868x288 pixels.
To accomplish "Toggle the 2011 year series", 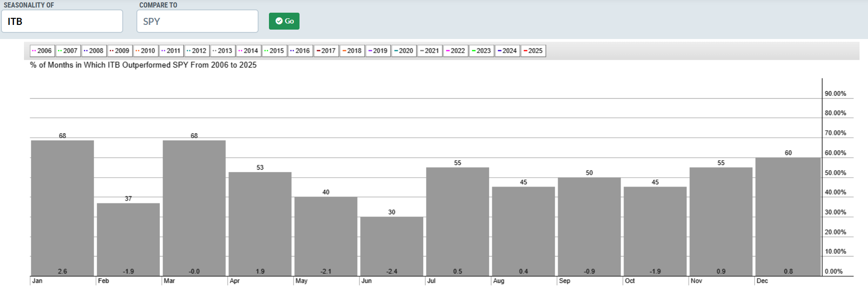I will pos(171,51).
